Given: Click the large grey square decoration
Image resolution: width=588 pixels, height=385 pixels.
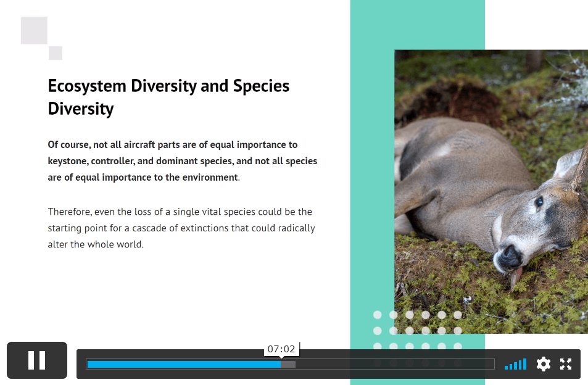Looking at the screenshot, I should tap(34, 30).
